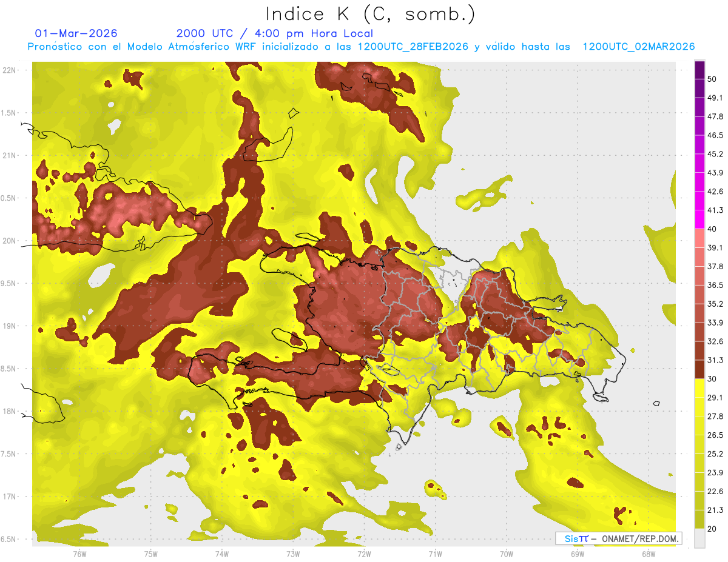
Task: Click the 74W longitude axis label
Action: point(221,554)
